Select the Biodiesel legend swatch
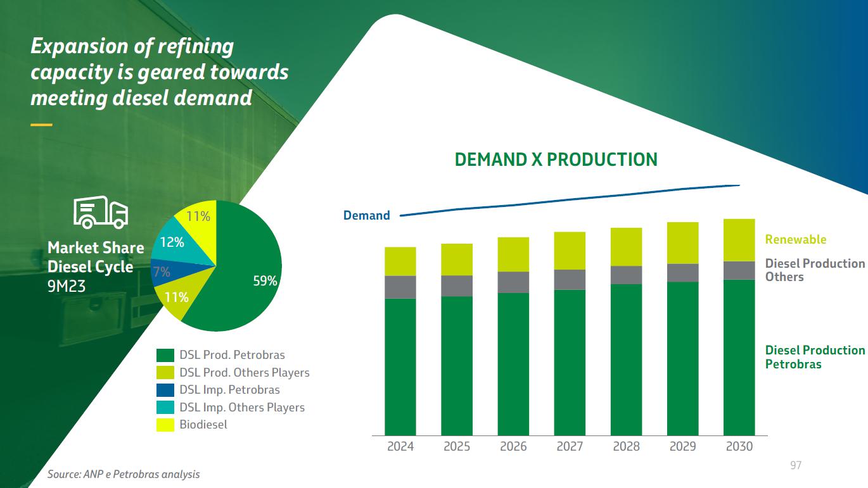Viewport: 868px width, 488px height. 165,425
